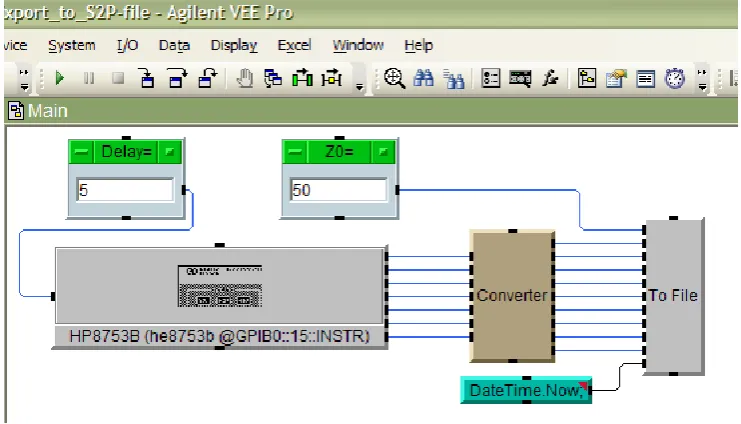
Task: Click the magnifier zoom icon
Action: click(394, 78)
